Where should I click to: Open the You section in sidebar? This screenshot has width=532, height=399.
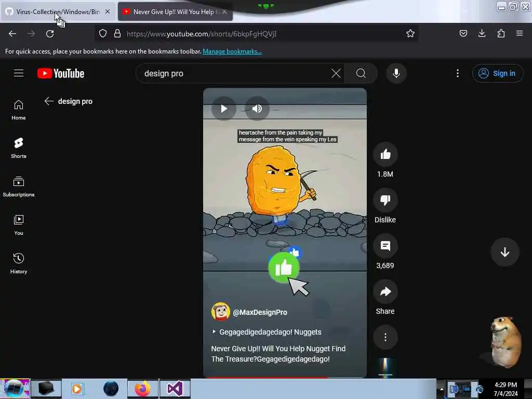click(19, 225)
